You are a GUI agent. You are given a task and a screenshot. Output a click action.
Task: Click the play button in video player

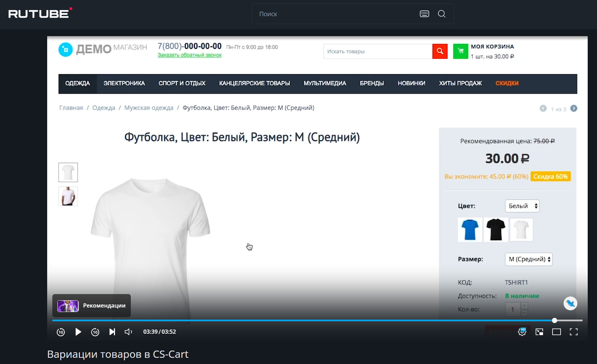pos(78,332)
